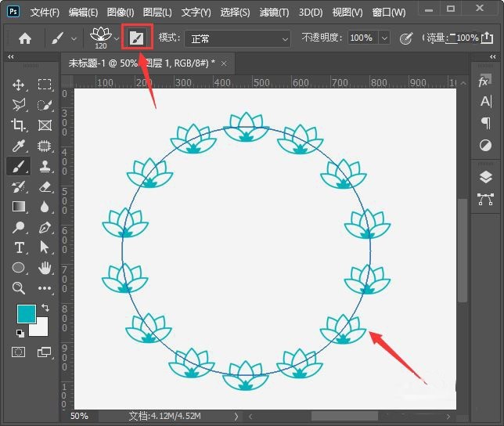Toggle Quick Mask mode
The height and width of the screenshot is (426, 504).
[x=19, y=352]
